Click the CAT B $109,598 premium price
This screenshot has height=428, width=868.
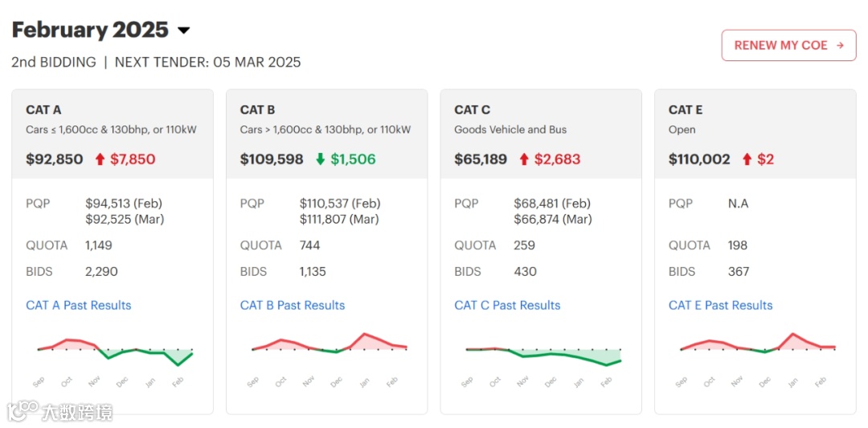coord(272,159)
